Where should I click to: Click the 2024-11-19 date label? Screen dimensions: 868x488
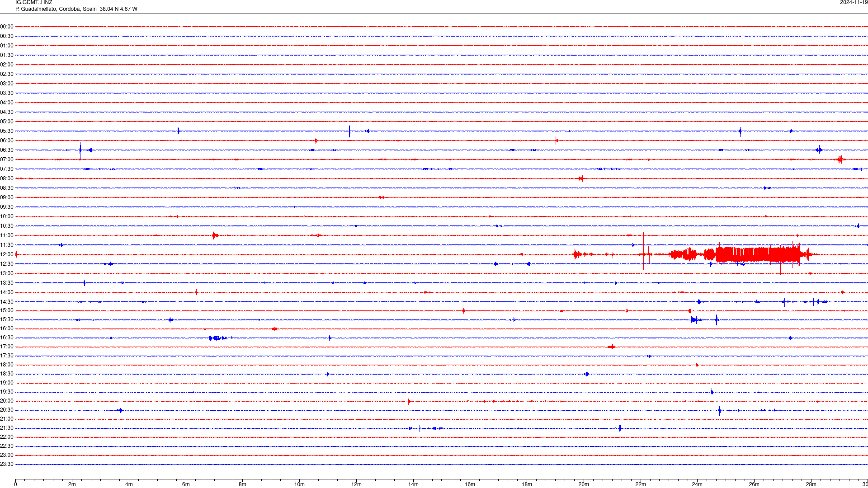tap(854, 2)
